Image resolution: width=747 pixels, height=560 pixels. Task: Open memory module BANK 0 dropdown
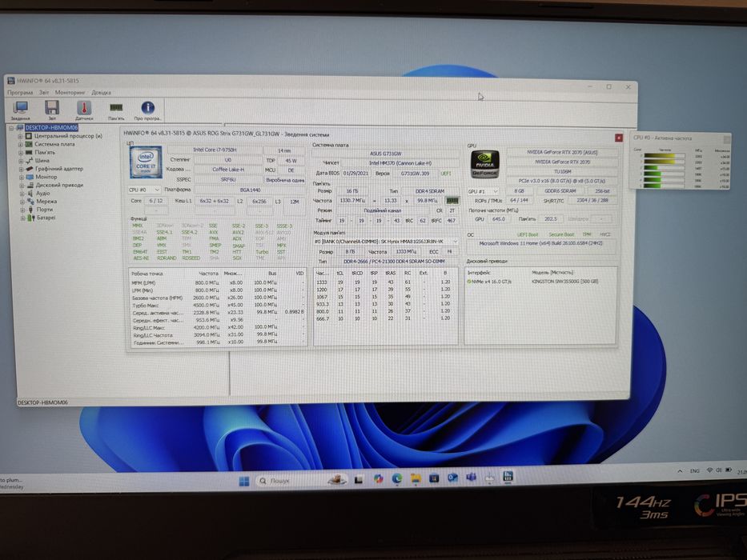pos(386,242)
